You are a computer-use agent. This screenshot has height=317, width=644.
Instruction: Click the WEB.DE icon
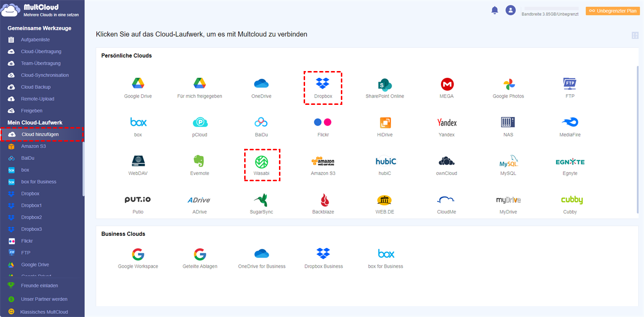point(385,200)
